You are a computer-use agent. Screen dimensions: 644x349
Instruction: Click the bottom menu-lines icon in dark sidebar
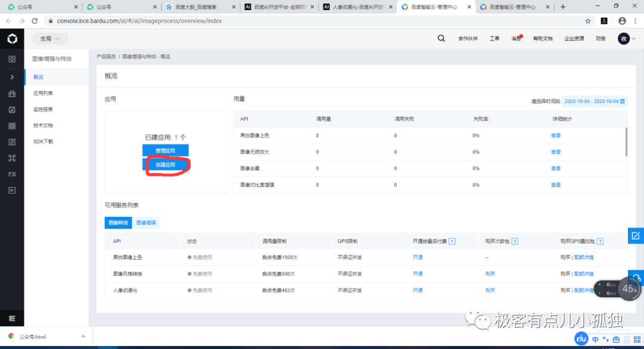point(12,318)
